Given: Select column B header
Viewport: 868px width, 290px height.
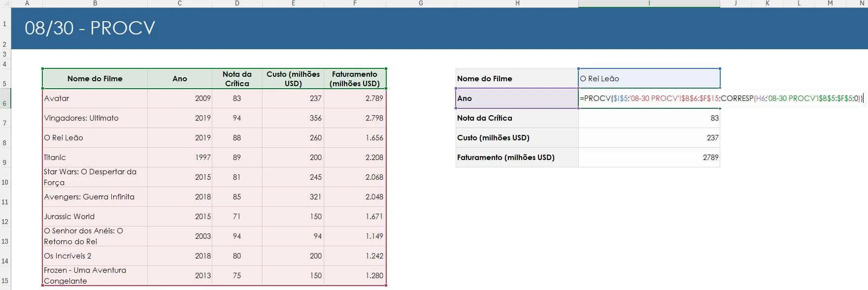Looking at the screenshot, I should pos(95,3).
